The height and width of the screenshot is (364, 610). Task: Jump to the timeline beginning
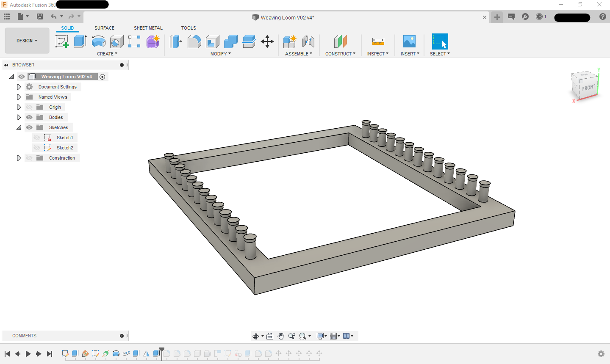[x=7, y=354]
